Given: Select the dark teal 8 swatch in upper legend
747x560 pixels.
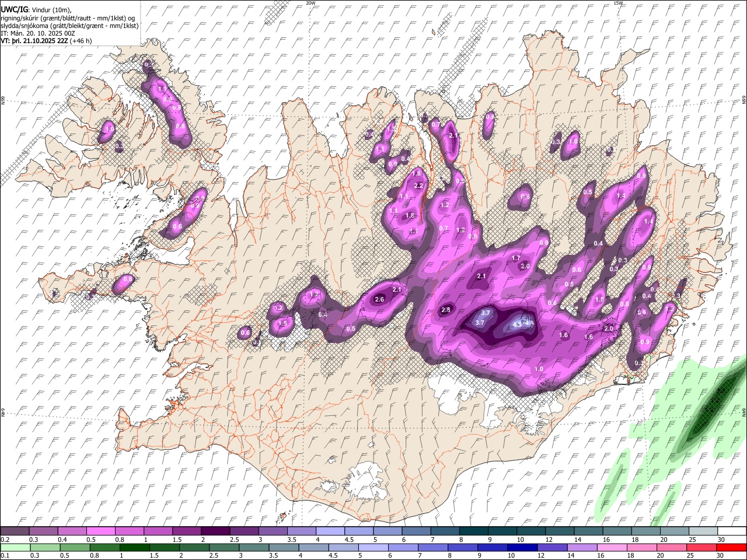Looking at the screenshot, I should [x=473, y=531].
